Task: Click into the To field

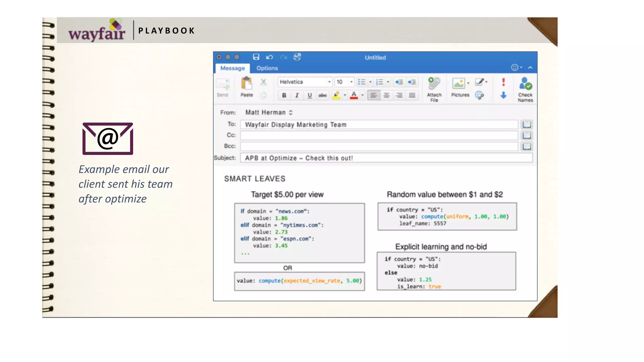Action: tap(379, 124)
